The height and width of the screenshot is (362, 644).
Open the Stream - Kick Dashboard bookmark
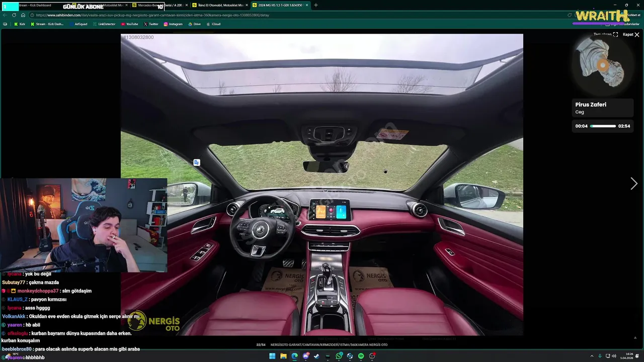point(47,24)
